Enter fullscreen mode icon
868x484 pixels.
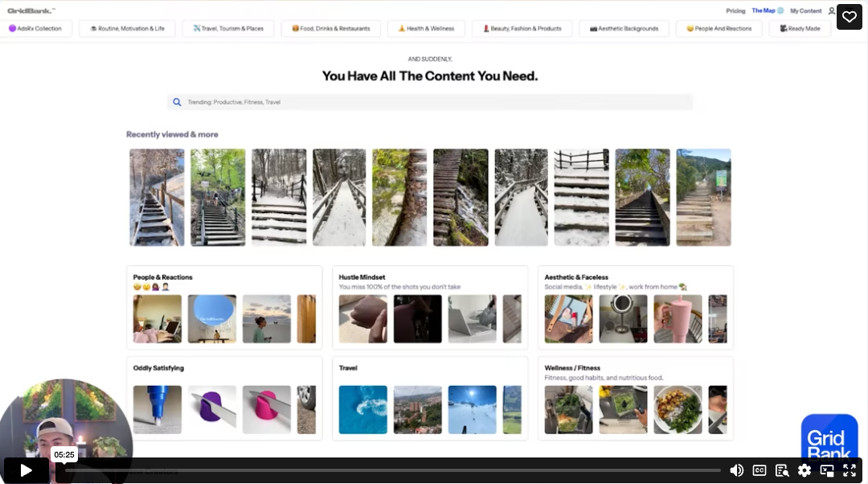point(850,470)
